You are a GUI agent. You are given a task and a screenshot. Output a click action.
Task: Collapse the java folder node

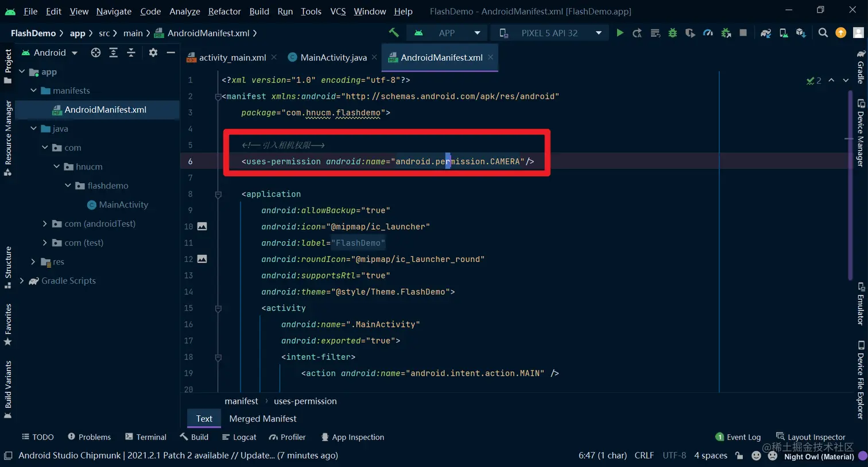point(33,129)
